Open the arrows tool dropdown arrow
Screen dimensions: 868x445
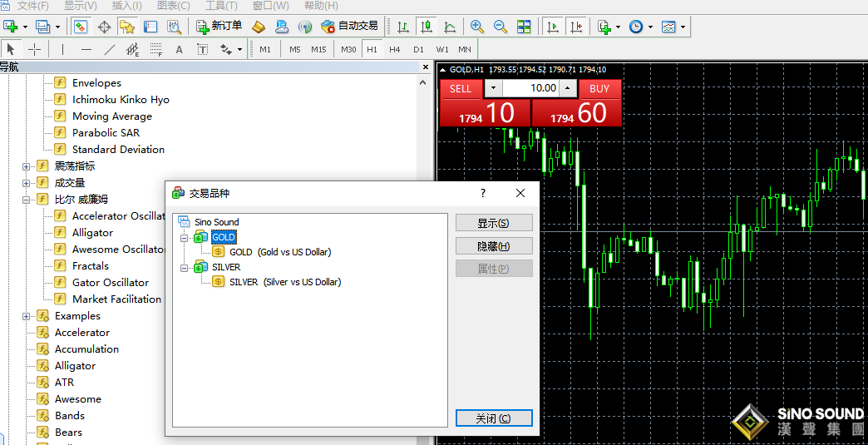pyautogui.click(x=239, y=49)
